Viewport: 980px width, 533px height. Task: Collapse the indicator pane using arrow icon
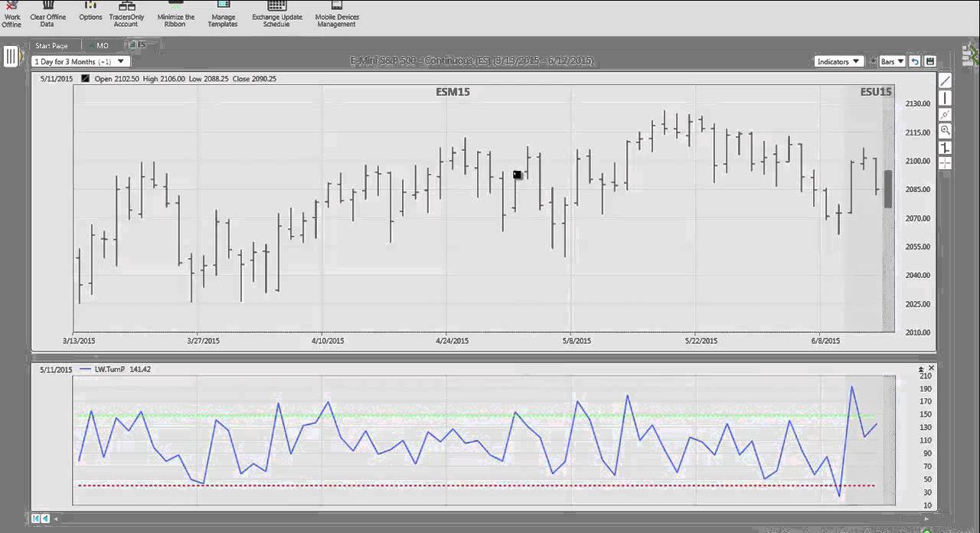pyautogui.click(x=921, y=369)
